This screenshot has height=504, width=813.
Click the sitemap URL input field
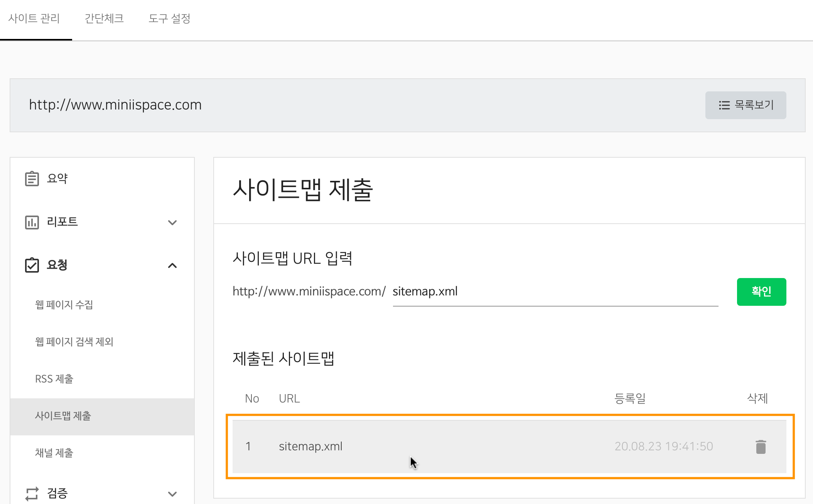555,292
